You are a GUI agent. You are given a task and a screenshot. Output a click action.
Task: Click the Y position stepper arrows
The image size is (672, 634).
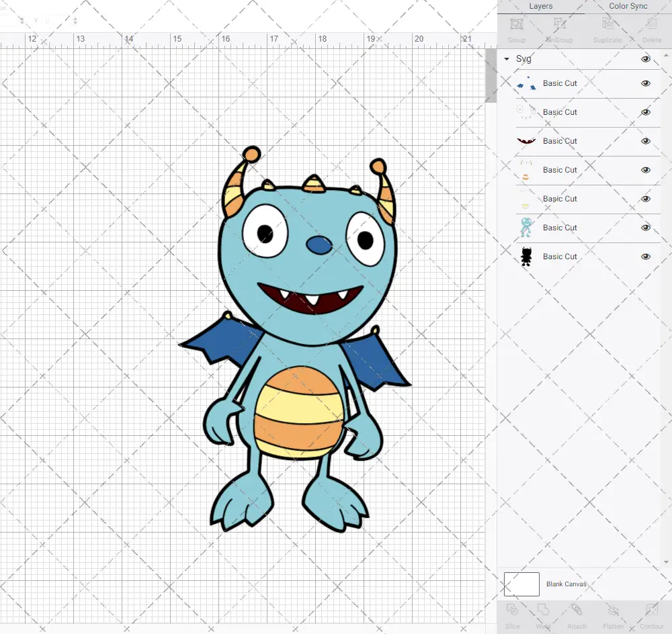pos(75,20)
